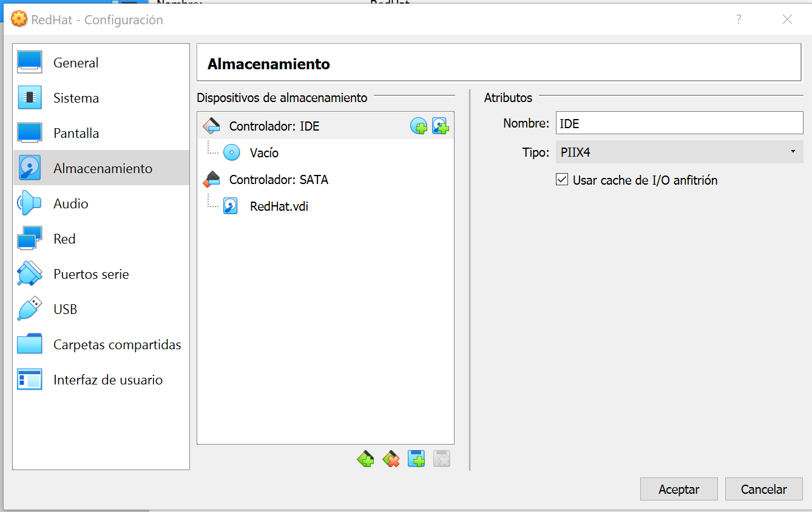Edit the Nombre field containing IDE
This screenshot has width=812, height=512.
tap(679, 123)
